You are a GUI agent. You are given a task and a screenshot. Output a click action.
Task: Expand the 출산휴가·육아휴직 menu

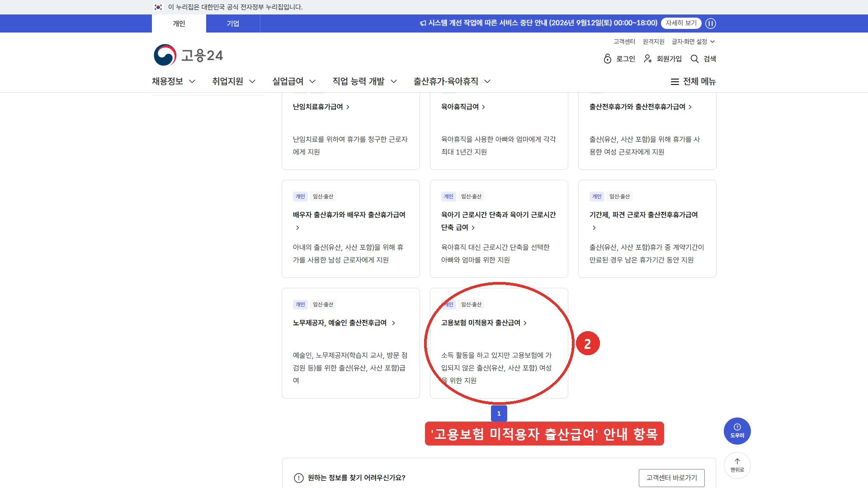click(452, 81)
